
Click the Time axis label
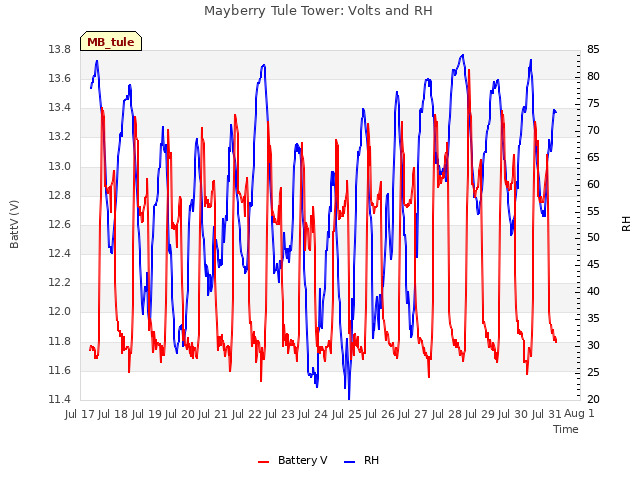point(566,429)
